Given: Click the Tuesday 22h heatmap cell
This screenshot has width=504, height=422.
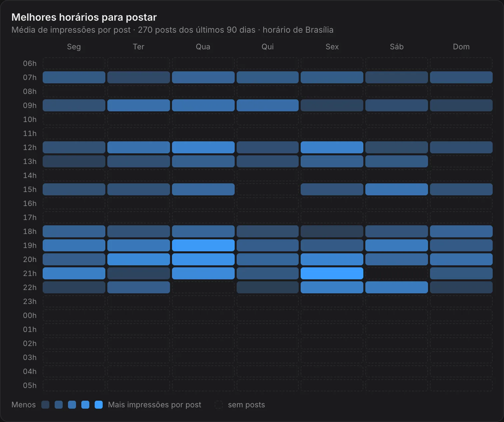Looking at the screenshot, I should [139, 287].
